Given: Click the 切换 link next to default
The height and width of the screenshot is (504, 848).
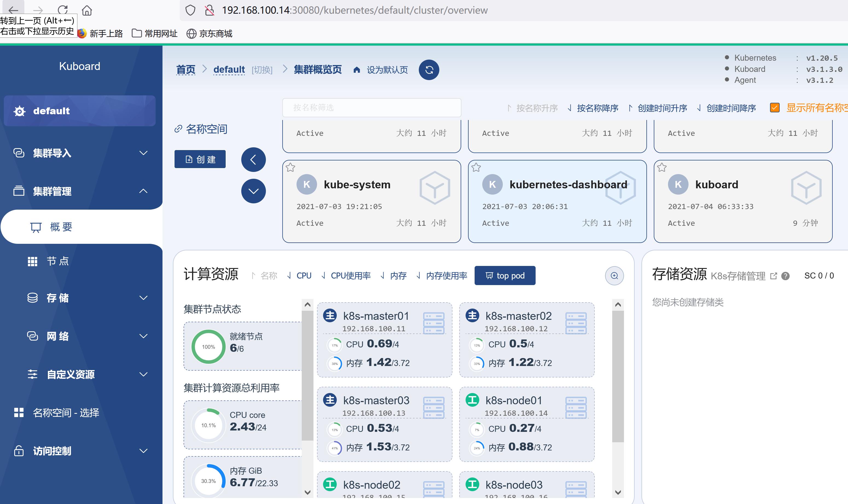Looking at the screenshot, I should pyautogui.click(x=262, y=70).
